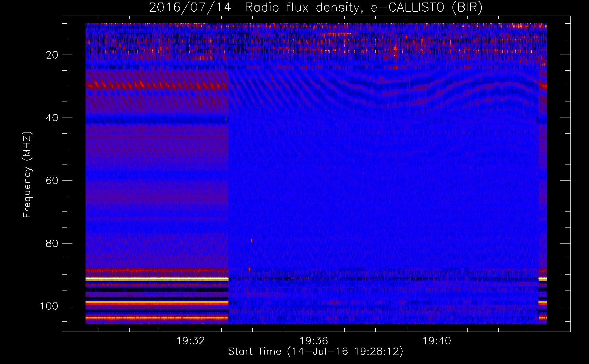Click the plot title "2016/07/14 Radio flux density, e-CALLISTO (BIR)"
Viewport: 589px width, 364px height.
point(316,8)
